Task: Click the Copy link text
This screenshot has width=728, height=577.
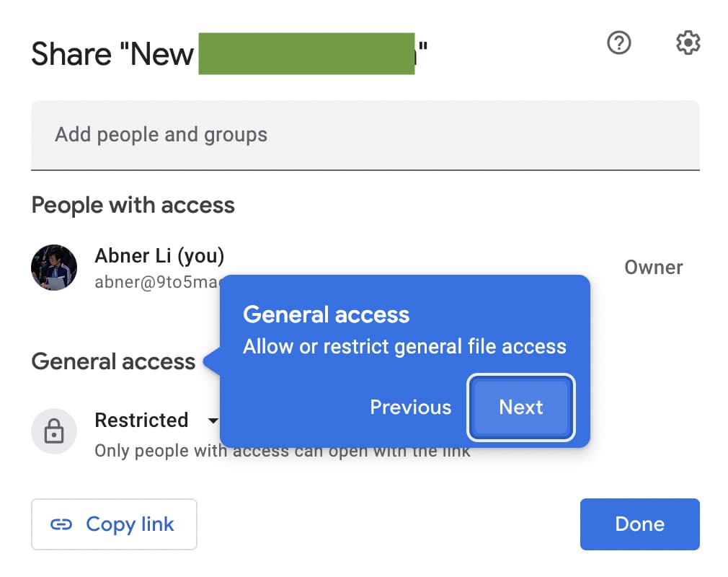Action: (x=130, y=524)
